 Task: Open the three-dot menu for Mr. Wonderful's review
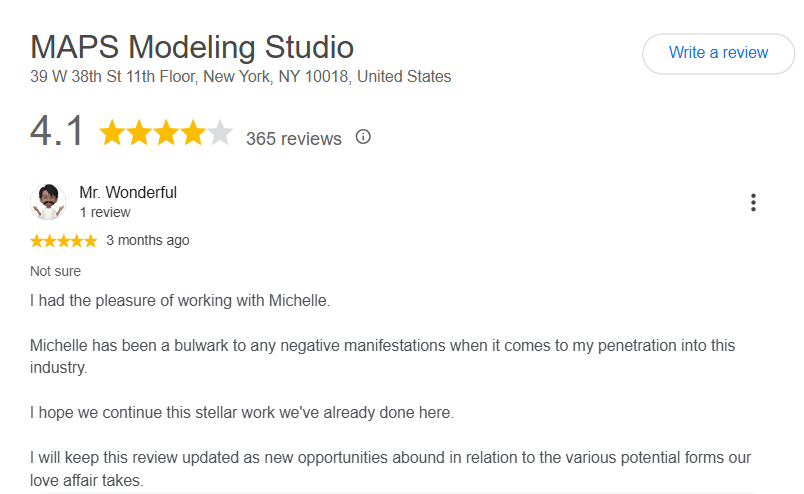point(753,203)
